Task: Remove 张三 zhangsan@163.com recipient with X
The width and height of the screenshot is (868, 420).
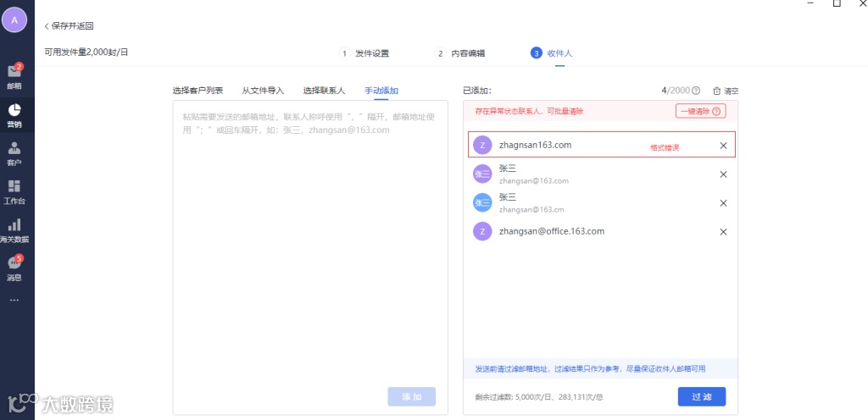Action: [x=723, y=174]
